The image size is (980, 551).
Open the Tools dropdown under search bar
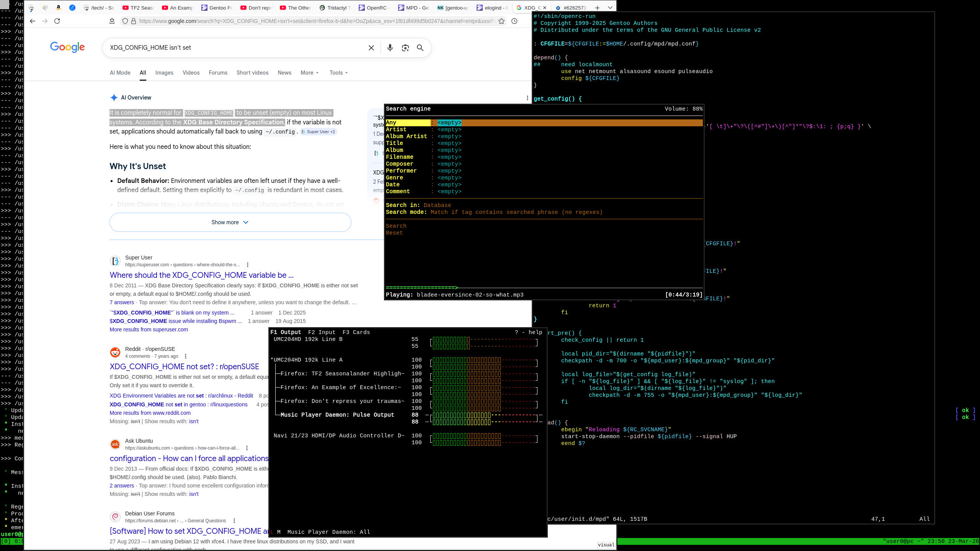[338, 73]
